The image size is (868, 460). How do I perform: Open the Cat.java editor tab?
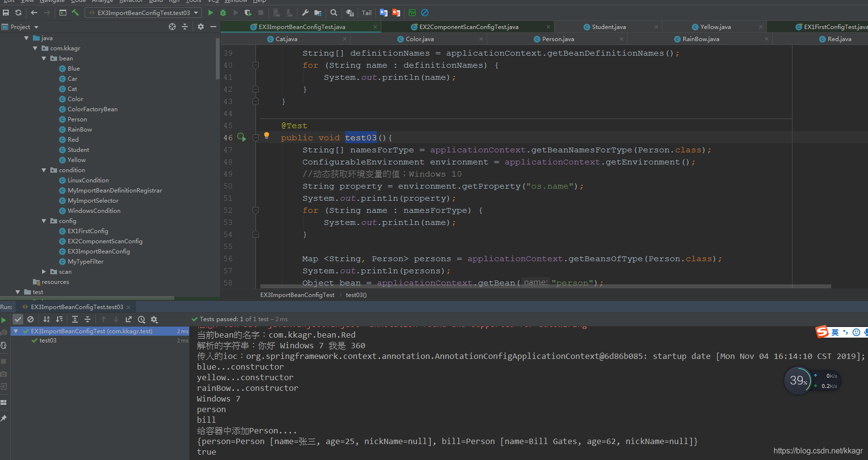286,39
